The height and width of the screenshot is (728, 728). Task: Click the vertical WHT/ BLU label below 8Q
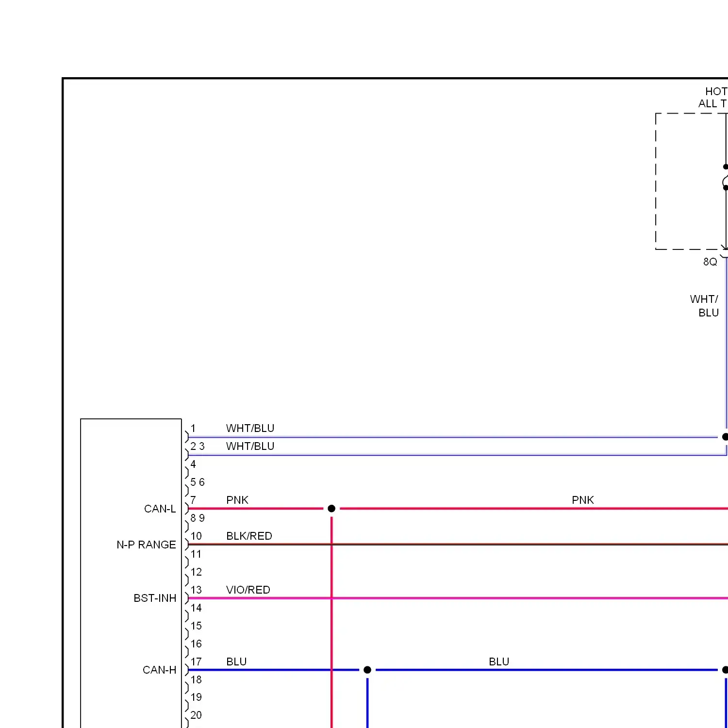pos(704,306)
